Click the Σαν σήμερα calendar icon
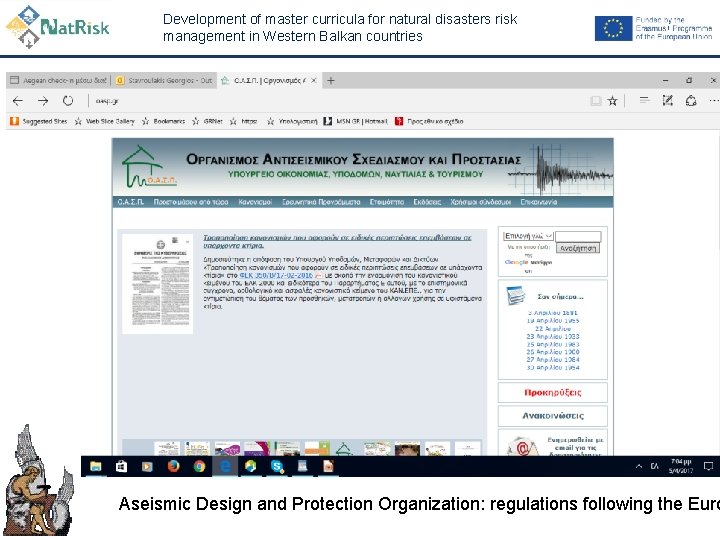Screen dimensions: 720x540 (516, 296)
